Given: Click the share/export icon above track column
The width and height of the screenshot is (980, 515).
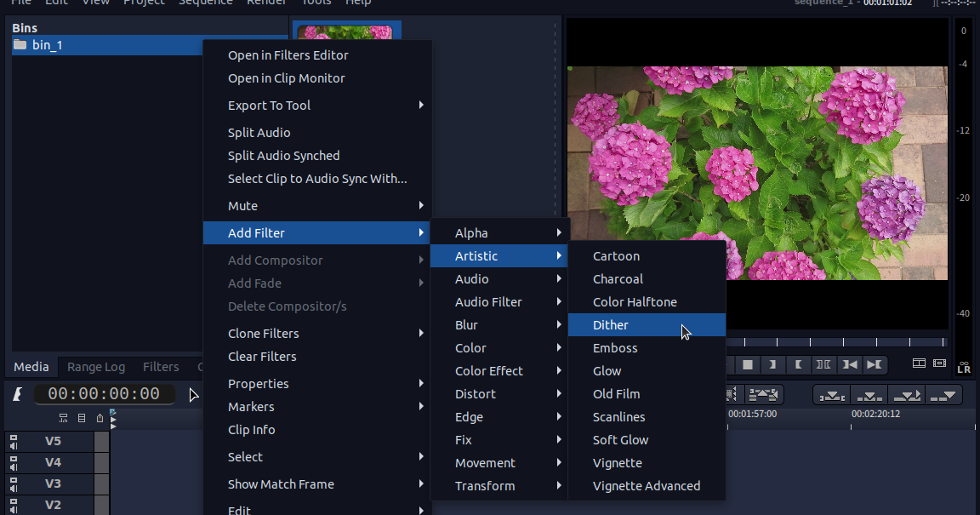Looking at the screenshot, I should [100, 418].
